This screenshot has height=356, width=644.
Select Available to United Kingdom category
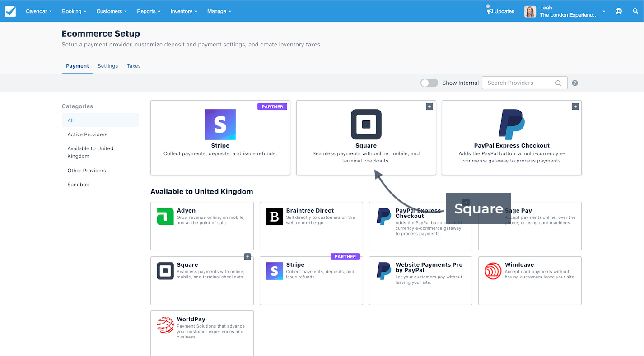(90, 152)
